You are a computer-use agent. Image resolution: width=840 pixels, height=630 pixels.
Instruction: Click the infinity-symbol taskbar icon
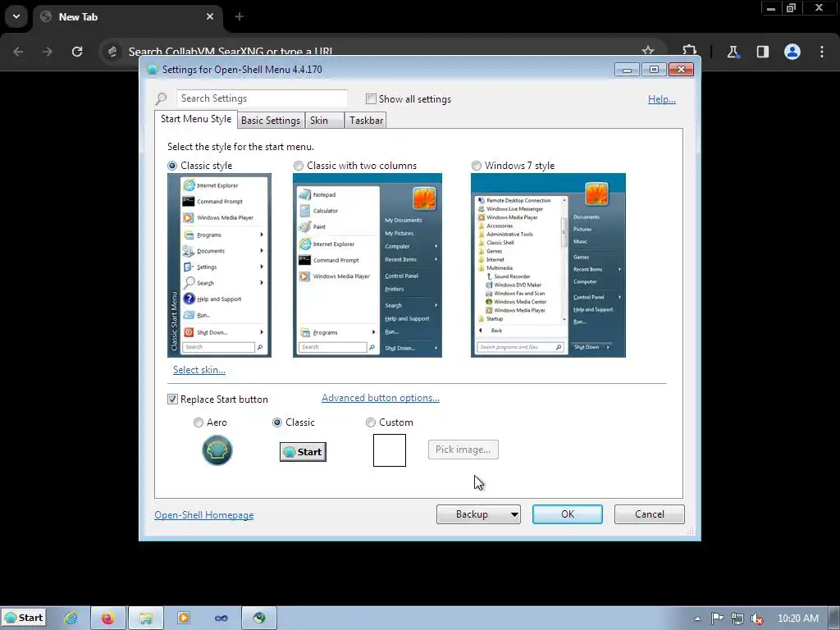221,619
